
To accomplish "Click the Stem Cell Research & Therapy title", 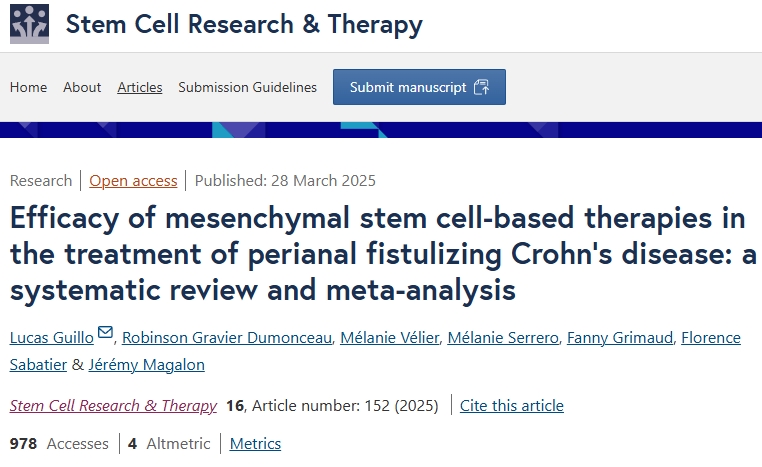I will [244, 24].
